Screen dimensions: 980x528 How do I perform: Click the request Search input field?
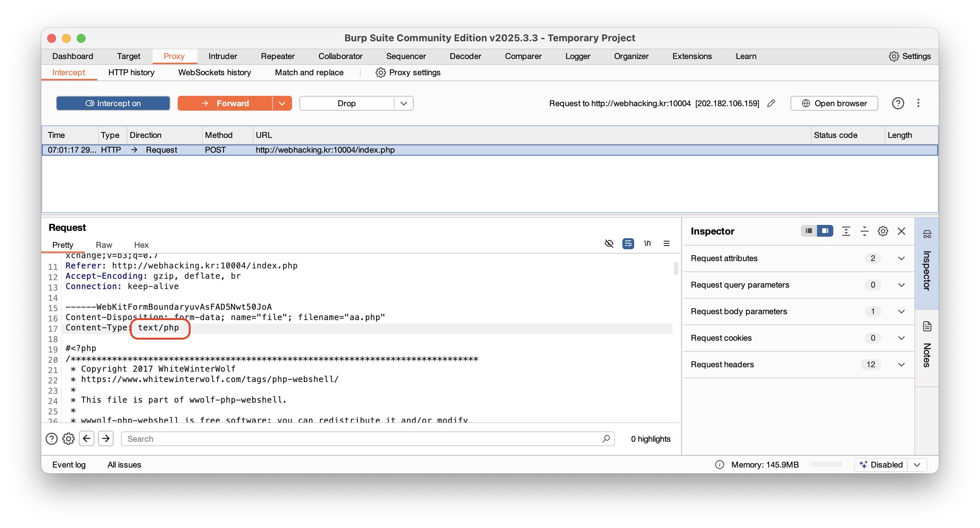click(x=361, y=439)
